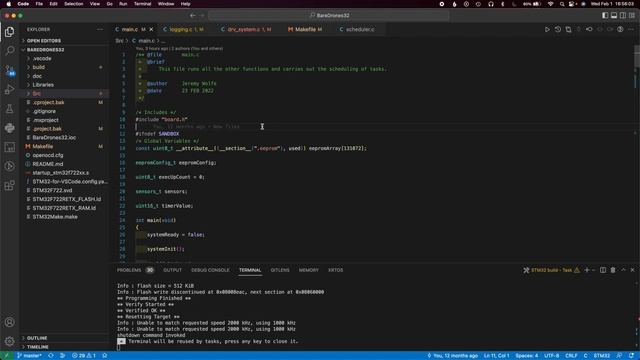Click Spaces: 4 indentation setting

527,356
